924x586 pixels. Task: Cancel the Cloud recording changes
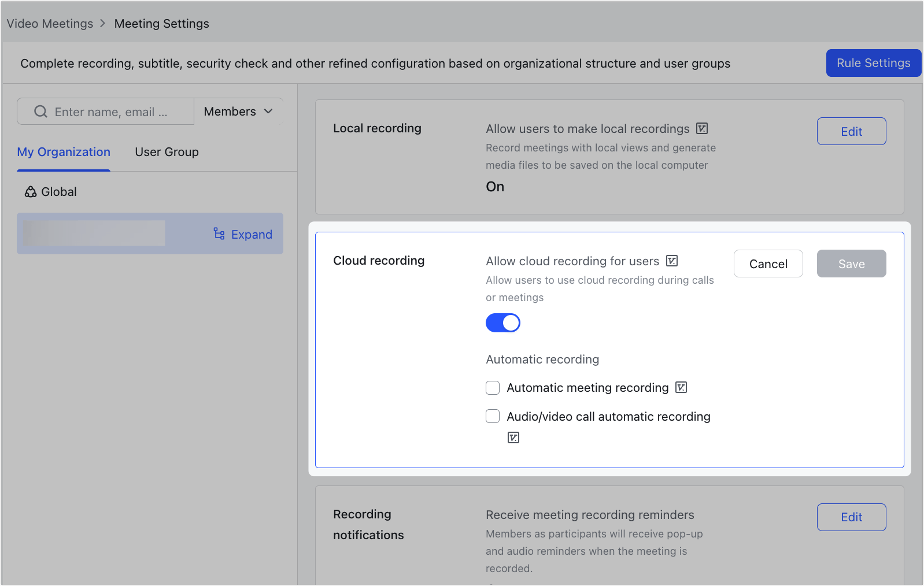tap(768, 264)
